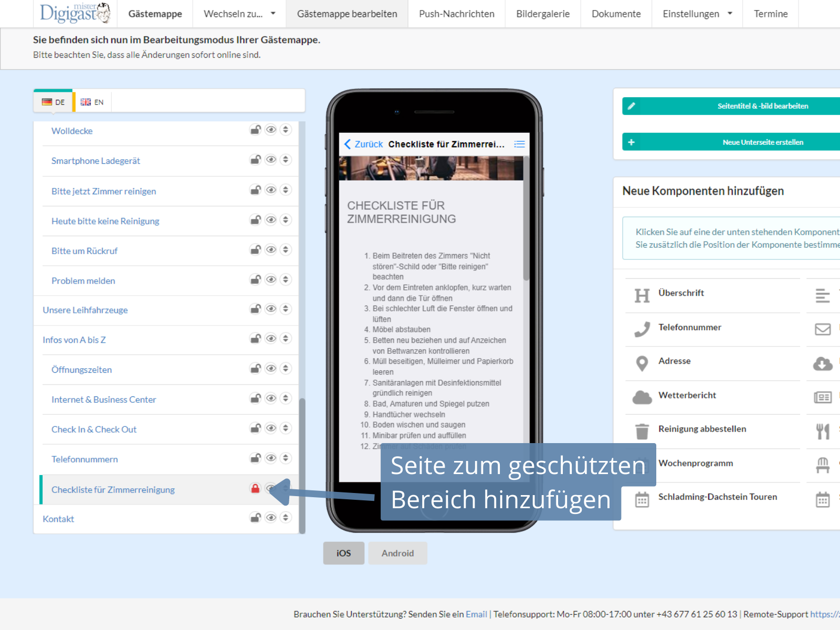
Task: Expand the Einstellungen dropdown menu
Action: (x=697, y=14)
